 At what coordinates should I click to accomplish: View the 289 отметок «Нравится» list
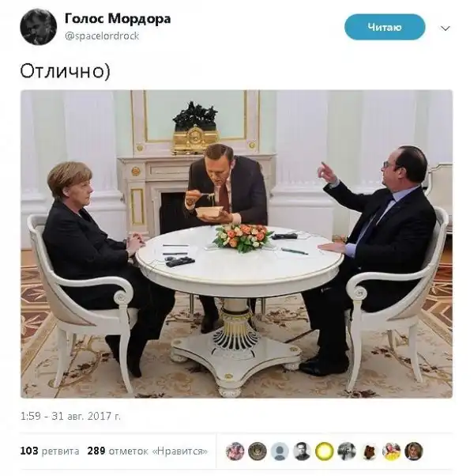click(148, 451)
